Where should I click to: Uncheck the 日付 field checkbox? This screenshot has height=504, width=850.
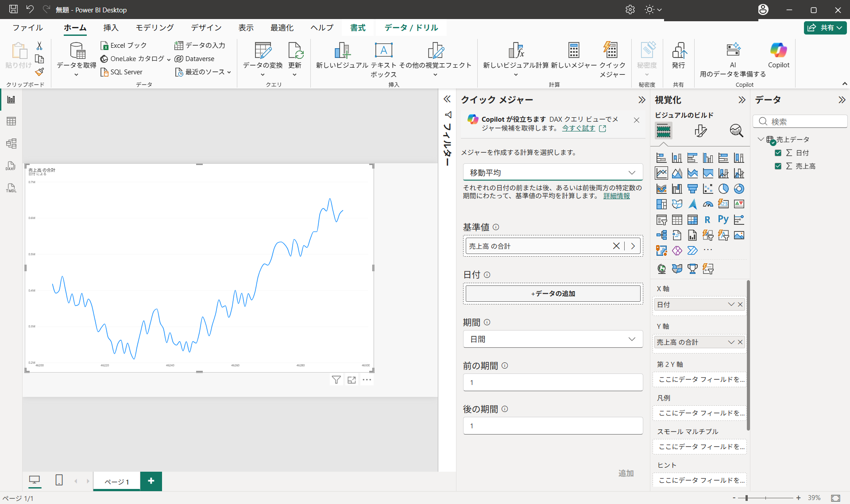tap(778, 153)
